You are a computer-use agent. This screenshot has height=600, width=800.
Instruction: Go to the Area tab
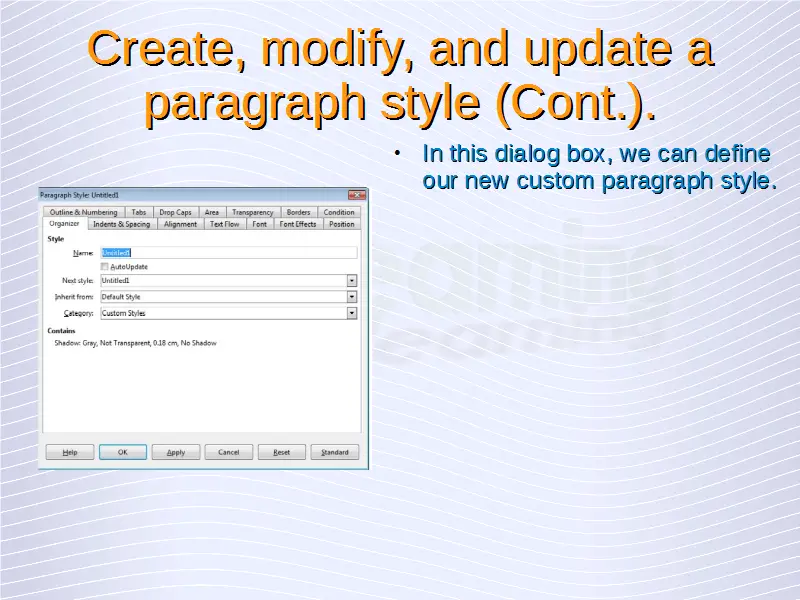212,212
